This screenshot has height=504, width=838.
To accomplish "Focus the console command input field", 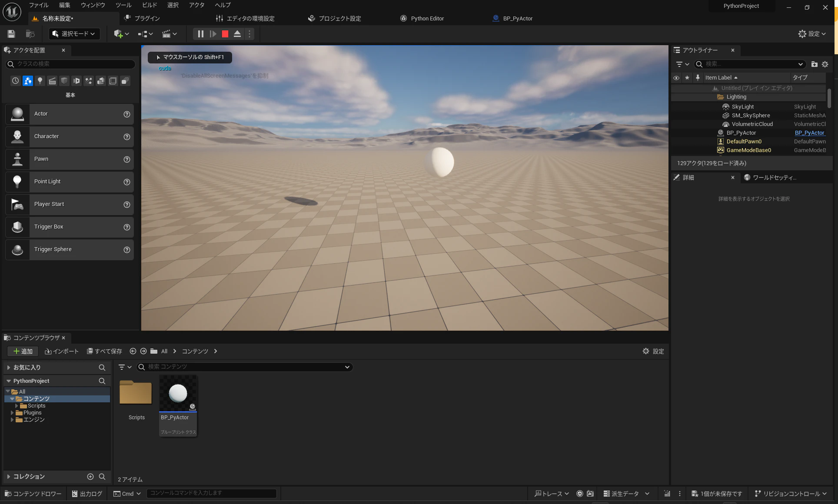I will click(211, 493).
